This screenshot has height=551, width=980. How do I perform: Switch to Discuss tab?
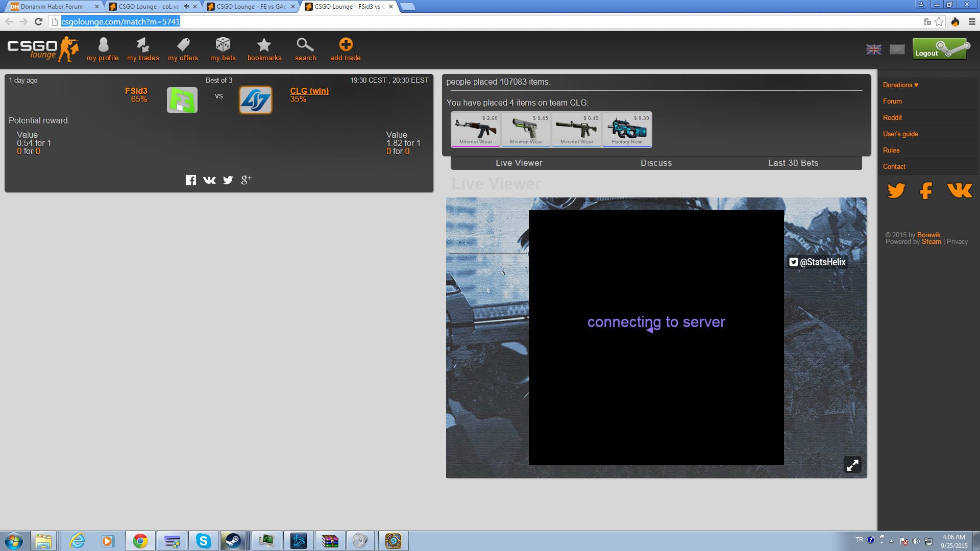click(656, 163)
